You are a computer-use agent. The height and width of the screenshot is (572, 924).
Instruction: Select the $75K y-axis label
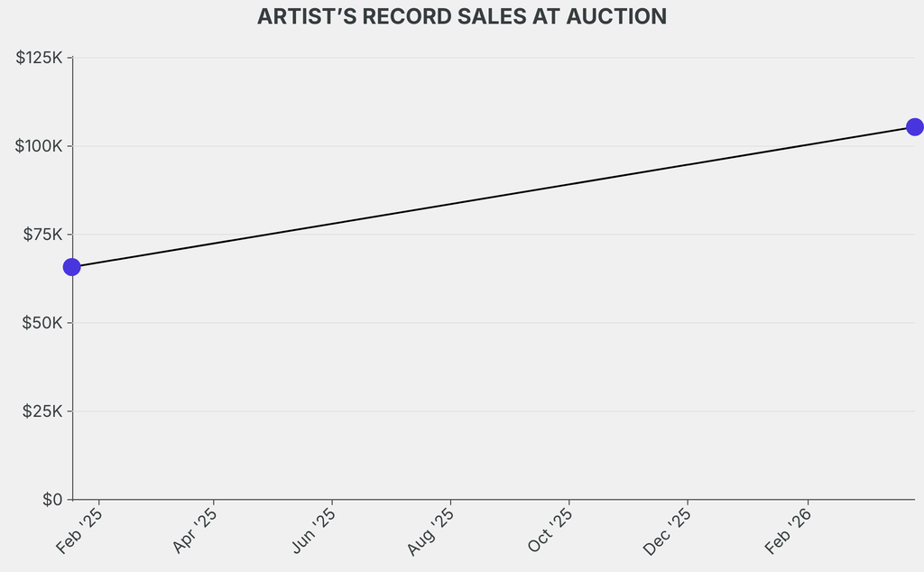click(x=42, y=235)
